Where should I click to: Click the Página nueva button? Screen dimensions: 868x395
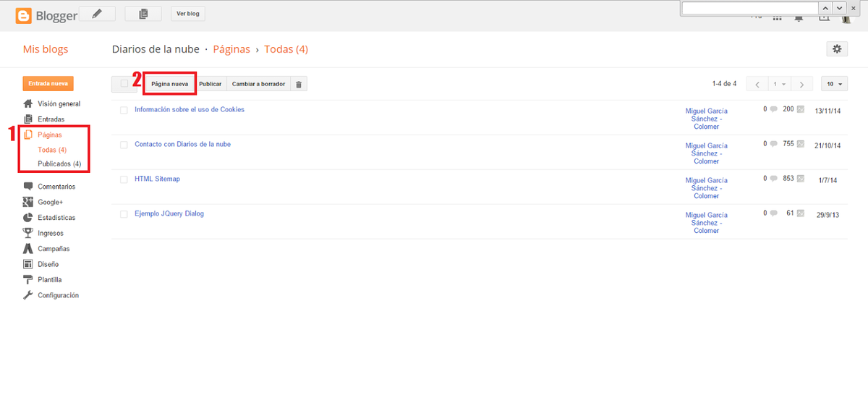(170, 84)
